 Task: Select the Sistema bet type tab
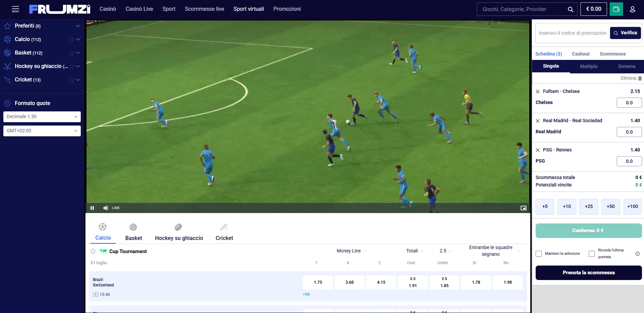(x=627, y=66)
